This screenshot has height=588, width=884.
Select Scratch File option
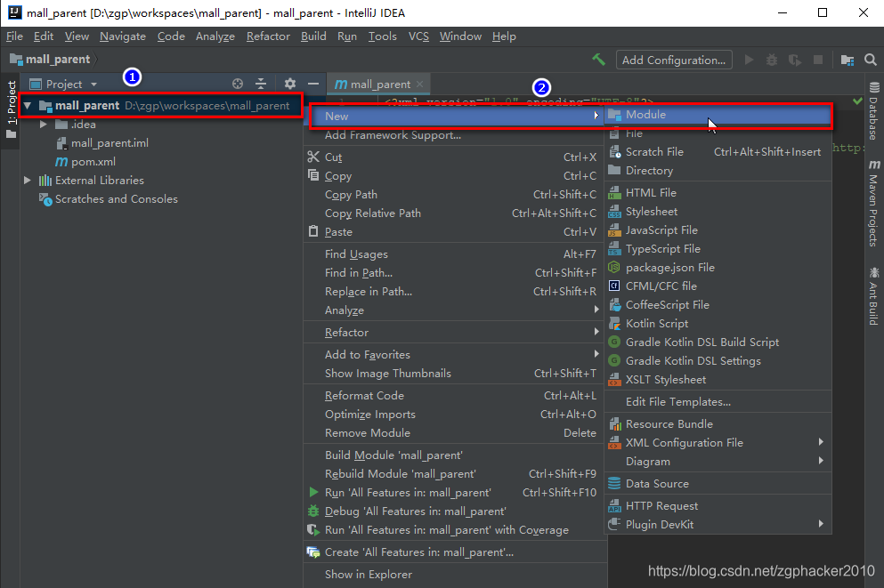[718, 151]
